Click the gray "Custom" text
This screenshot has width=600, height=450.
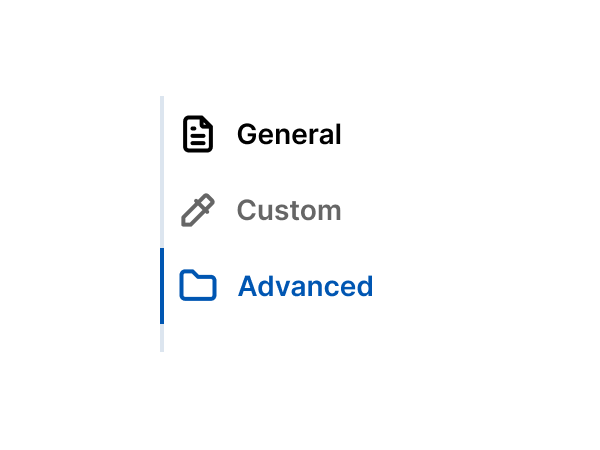pyautogui.click(x=289, y=210)
